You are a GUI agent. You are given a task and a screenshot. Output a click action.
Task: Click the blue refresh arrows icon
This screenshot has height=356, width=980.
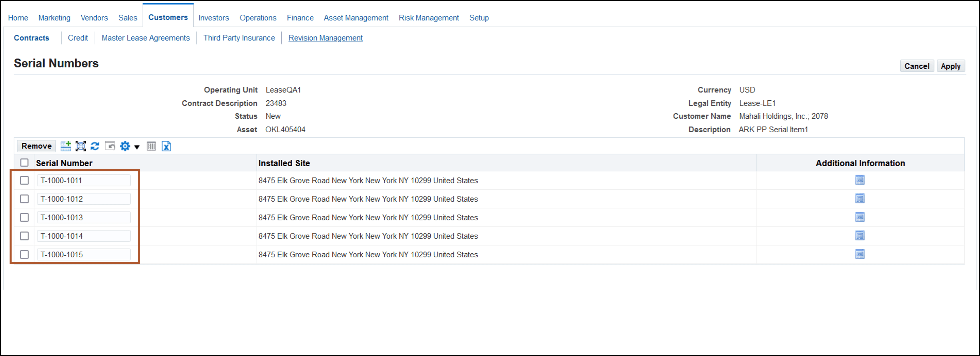click(95, 146)
